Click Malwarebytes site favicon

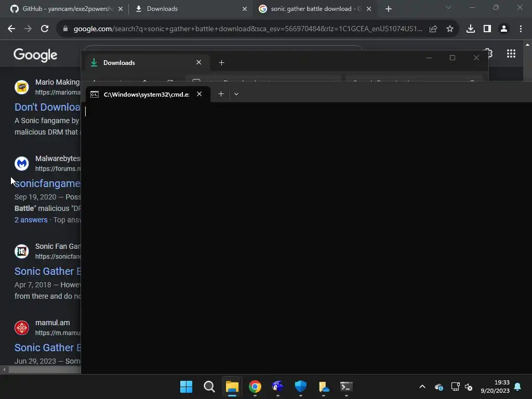click(x=22, y=164)
